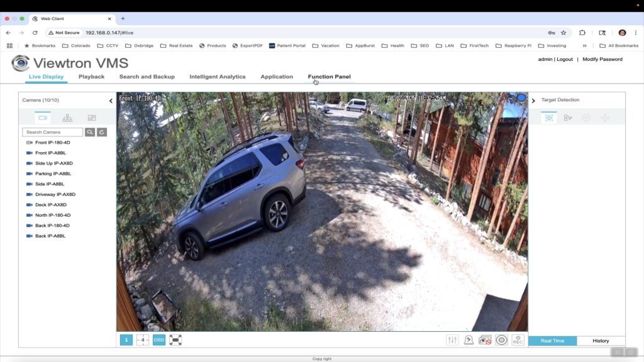Open the Chrome profile avatar
Image resolution: width=644 pixels, height=362 pixels.
click(622, 33)
